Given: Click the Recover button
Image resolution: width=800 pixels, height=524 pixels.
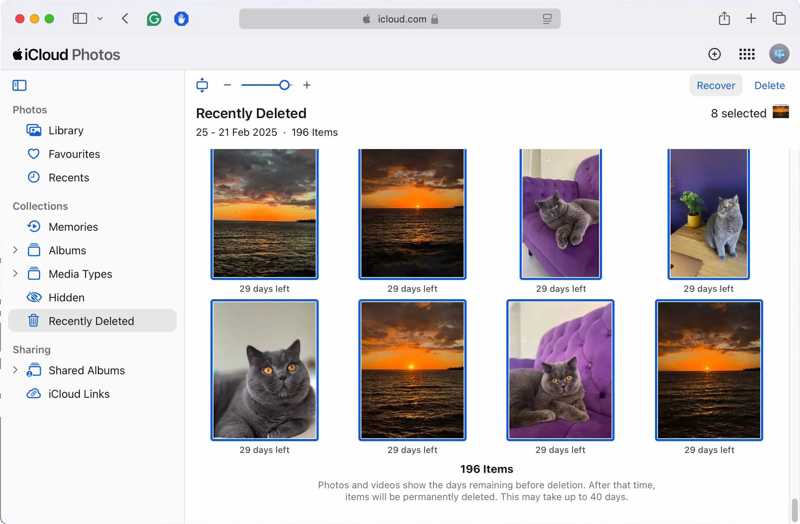Looking at the screenshot, I should 716,86.
